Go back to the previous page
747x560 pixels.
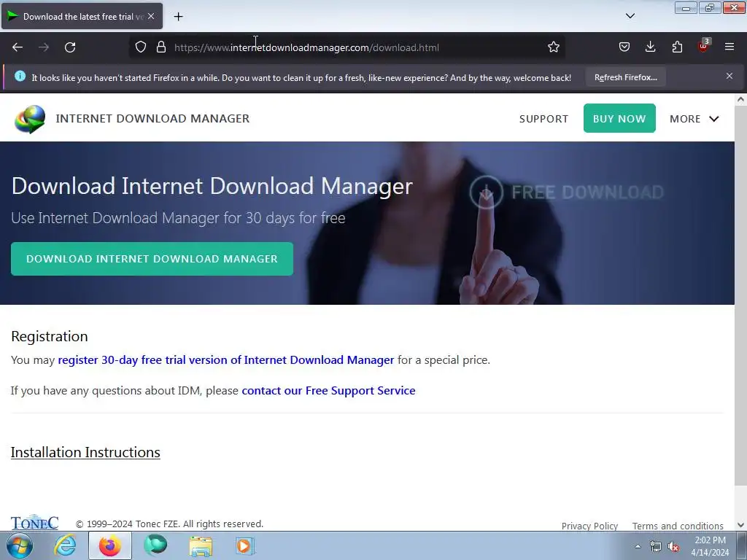[18, 47]
